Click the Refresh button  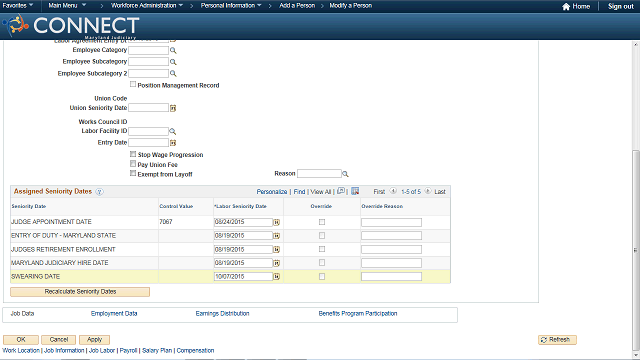click(x=557, y=340)
